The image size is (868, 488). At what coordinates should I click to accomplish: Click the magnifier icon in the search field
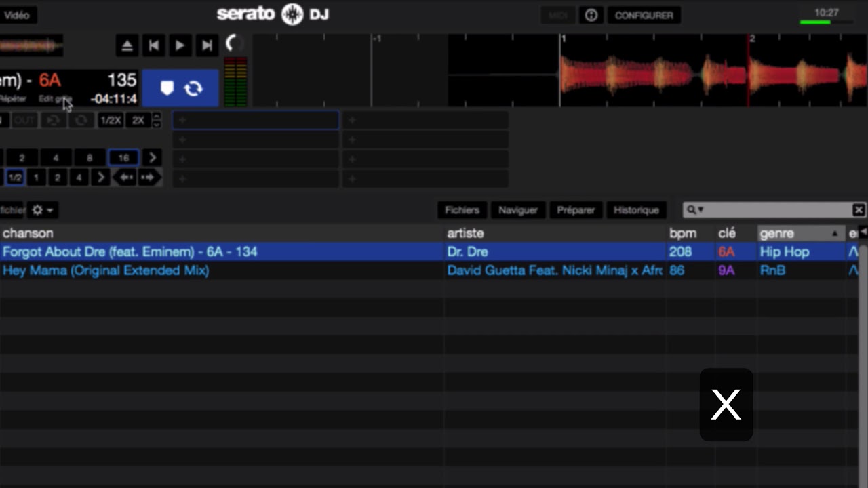[x=691, y=210]
